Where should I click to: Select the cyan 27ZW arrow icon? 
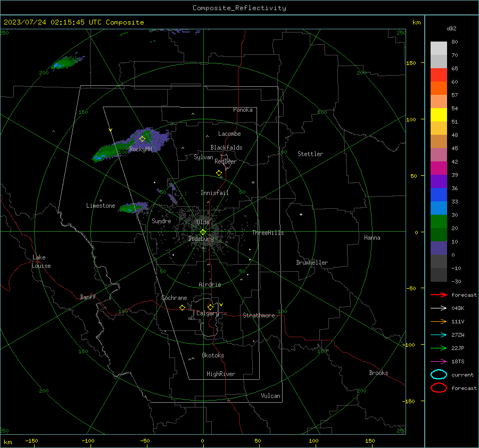439,335
